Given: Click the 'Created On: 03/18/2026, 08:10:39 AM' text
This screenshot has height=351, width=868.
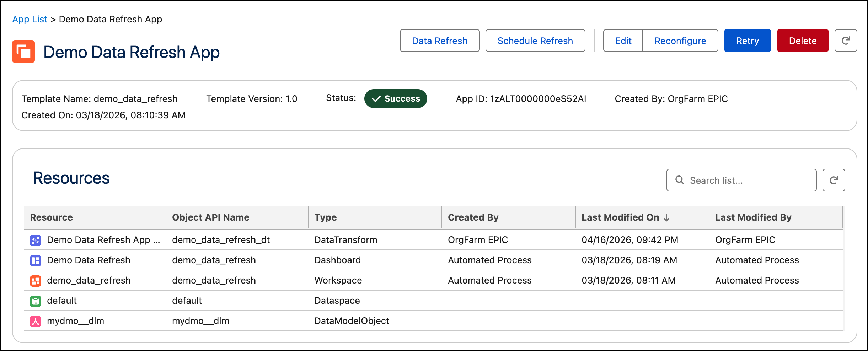Looking at the screenshot, I should [103, 115].
